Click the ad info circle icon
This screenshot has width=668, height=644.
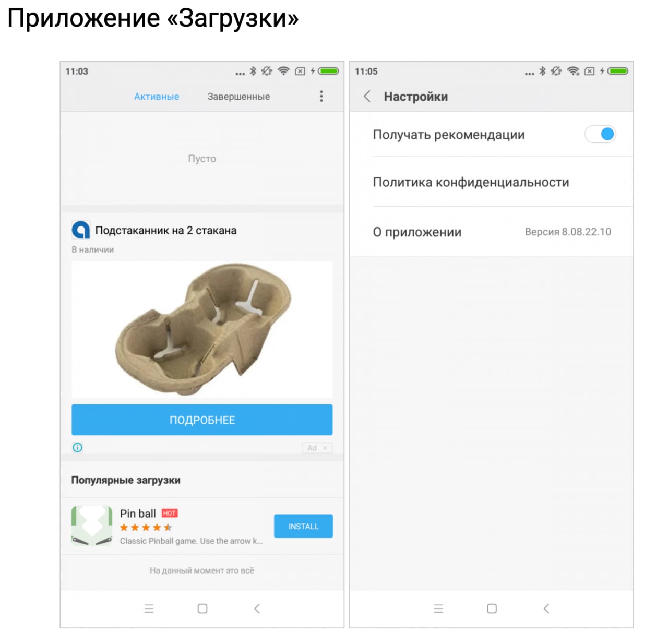(x=78, y=447)
